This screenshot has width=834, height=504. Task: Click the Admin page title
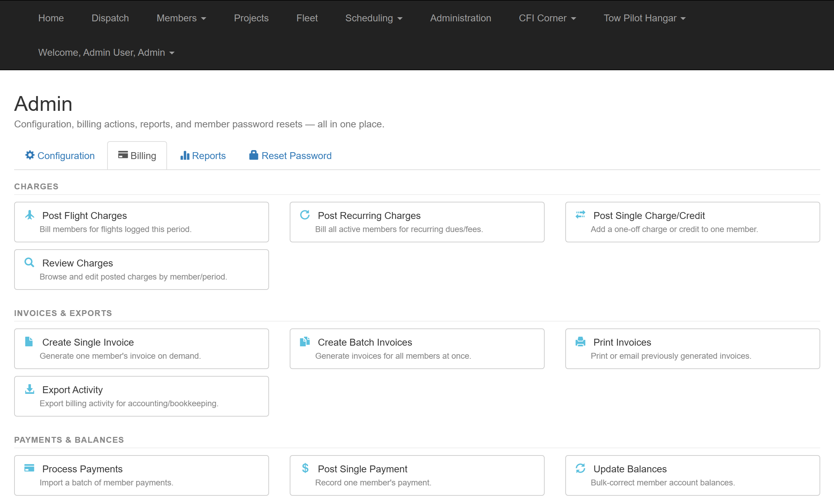click(x=43, y=104)
